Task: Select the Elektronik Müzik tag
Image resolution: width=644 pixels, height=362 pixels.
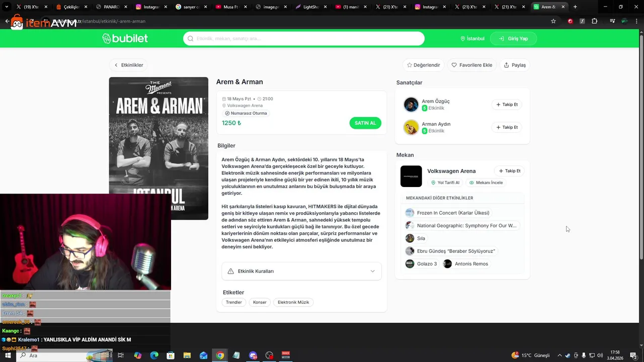Action: coord(293,302)
